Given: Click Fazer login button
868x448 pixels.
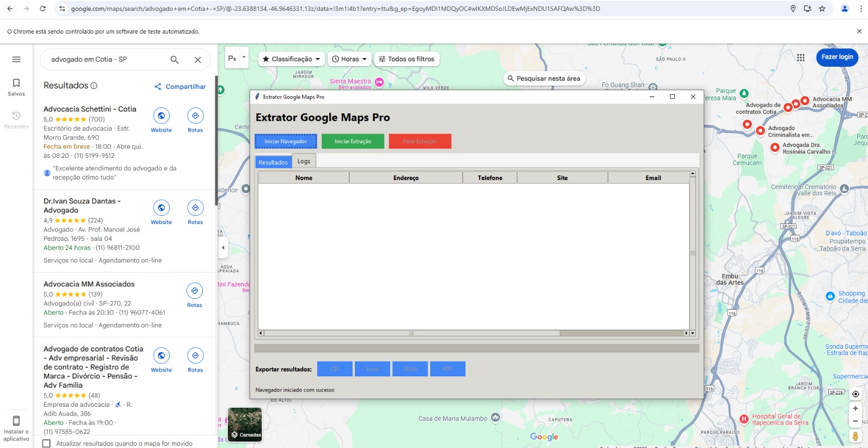Looking at the screenshot, I should [837, 57].
